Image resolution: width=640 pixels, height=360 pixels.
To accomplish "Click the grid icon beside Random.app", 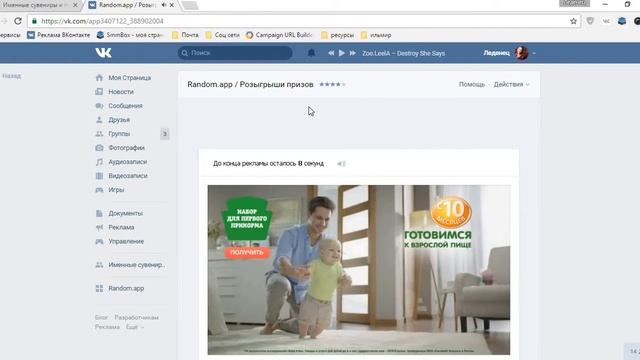I will [99, 289].
